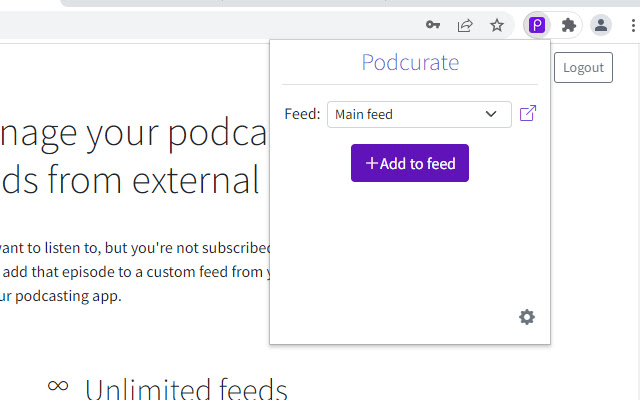Screen dimensions: 640x400
Task: Click the profile avatar icon
Action: (x=601, y=25)
